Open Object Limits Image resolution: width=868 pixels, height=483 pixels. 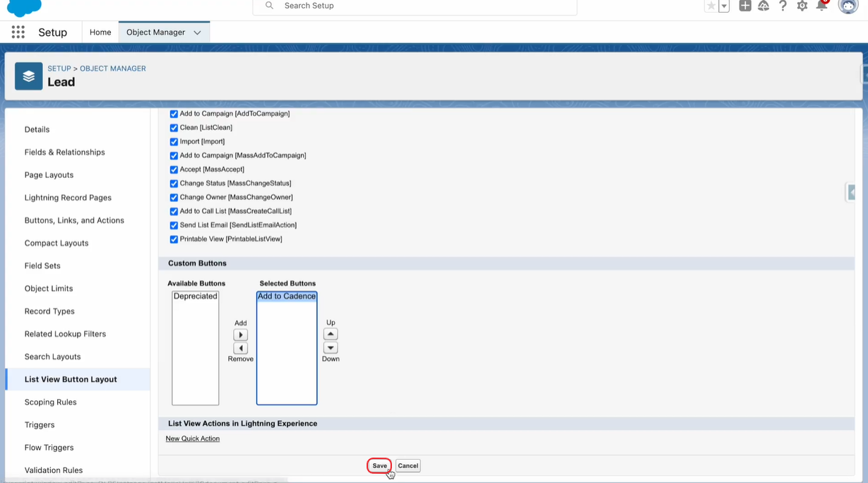click(x=49, y=288)
